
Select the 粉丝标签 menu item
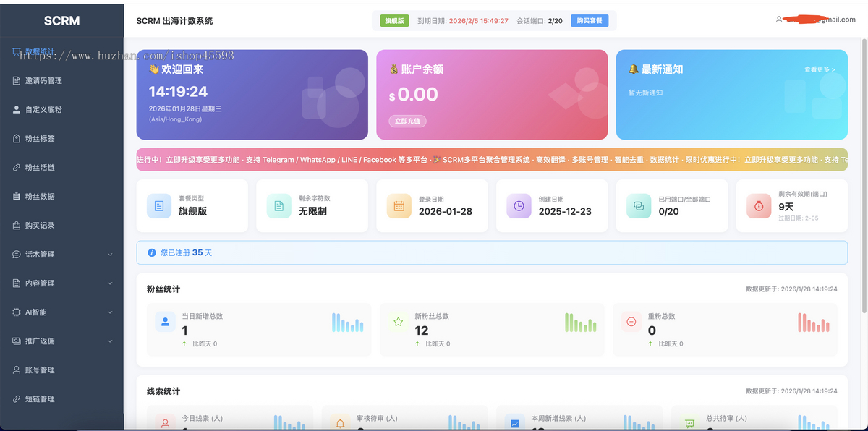pos(61,139)
